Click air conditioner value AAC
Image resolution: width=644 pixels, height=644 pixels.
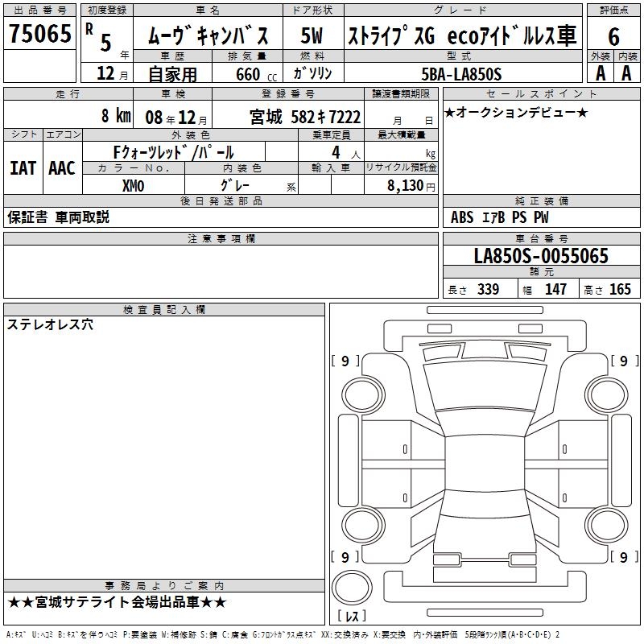(62, 168)
